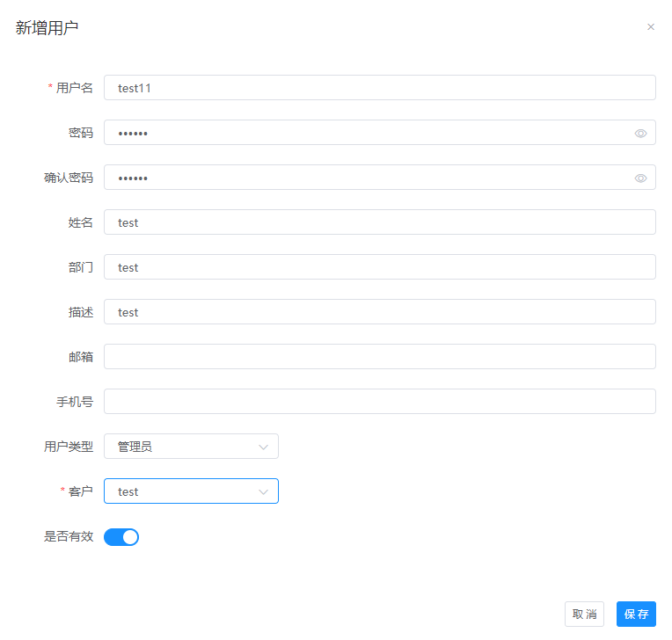Reveal 确认密码 text with its eye icon

640,178
